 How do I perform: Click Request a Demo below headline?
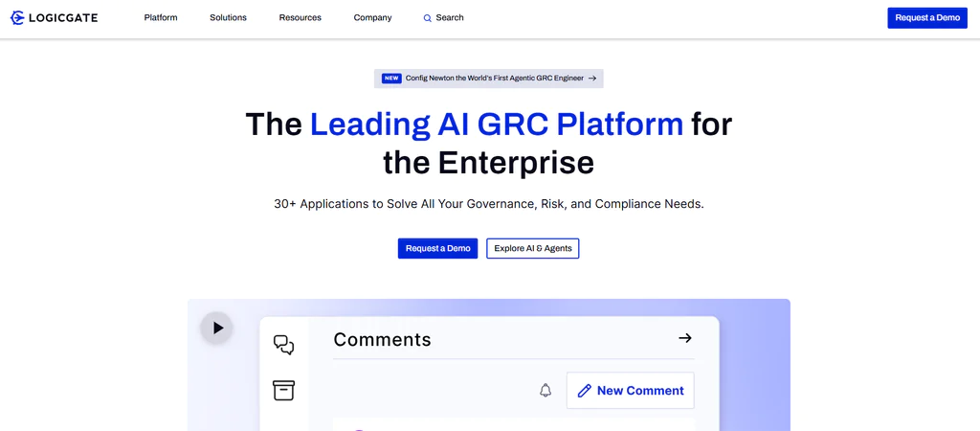[x=438, y=248]
